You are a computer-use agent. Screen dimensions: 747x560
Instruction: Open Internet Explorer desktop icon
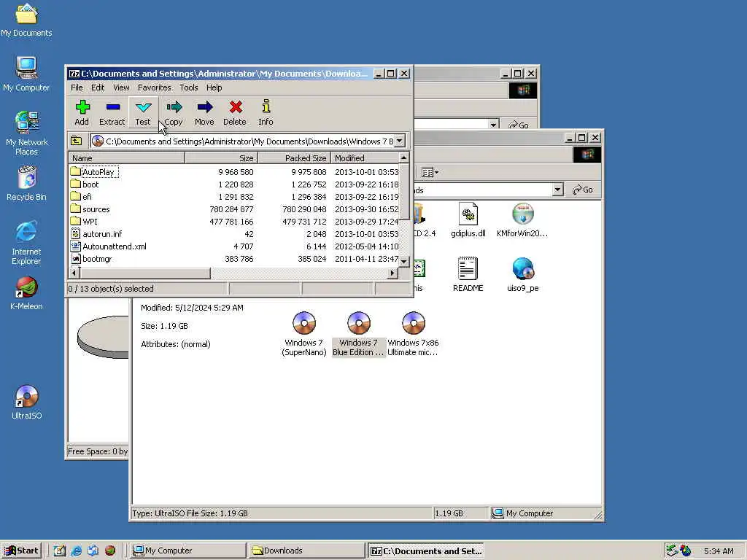(x=27, y=243)
